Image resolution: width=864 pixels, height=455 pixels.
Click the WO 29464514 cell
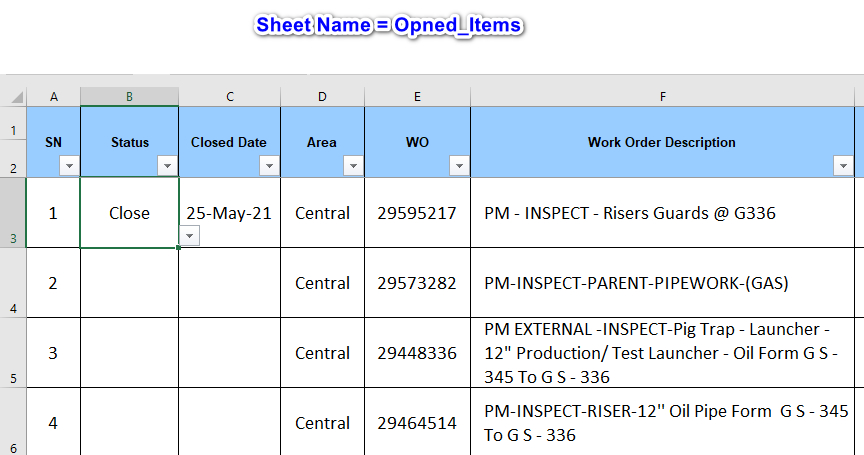(x=417, y=423)
